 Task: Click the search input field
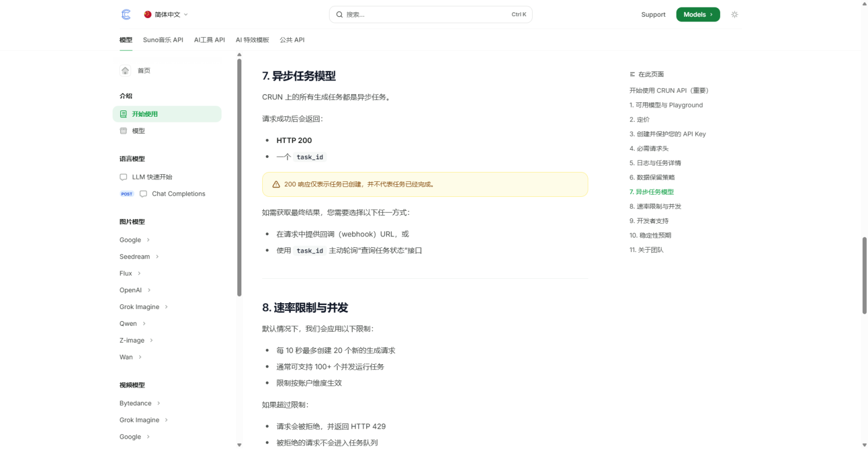431,15
